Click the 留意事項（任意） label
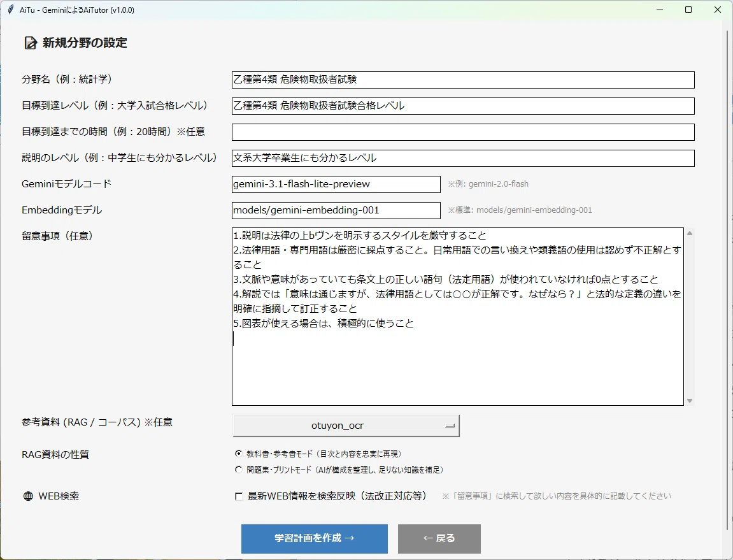Screen dimensions: 733x560 (x=57, y=236)
